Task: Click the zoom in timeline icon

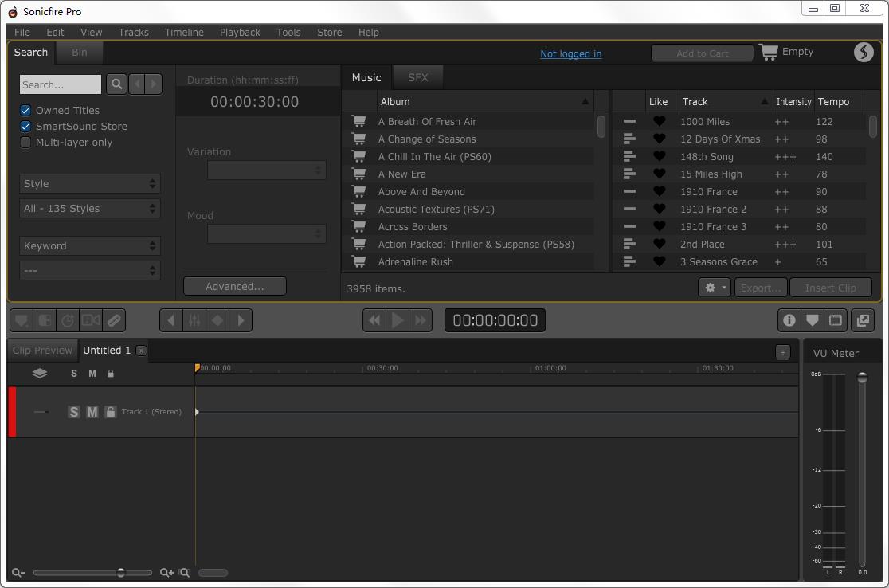Action: (x=166, y=572)
